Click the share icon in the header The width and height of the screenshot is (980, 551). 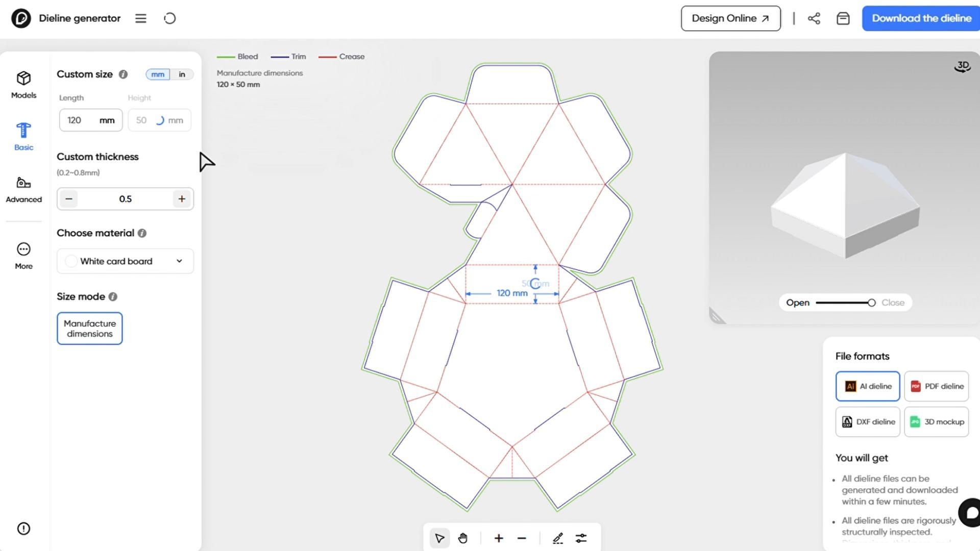pos(814,18)
